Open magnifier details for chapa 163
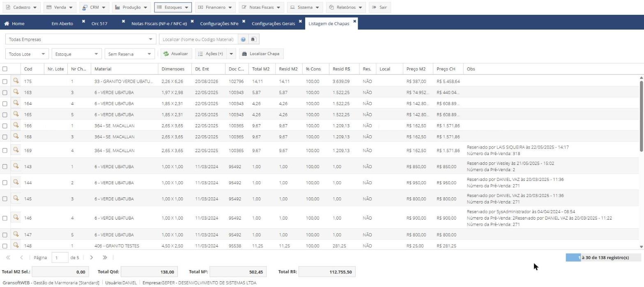 [16, 92]
